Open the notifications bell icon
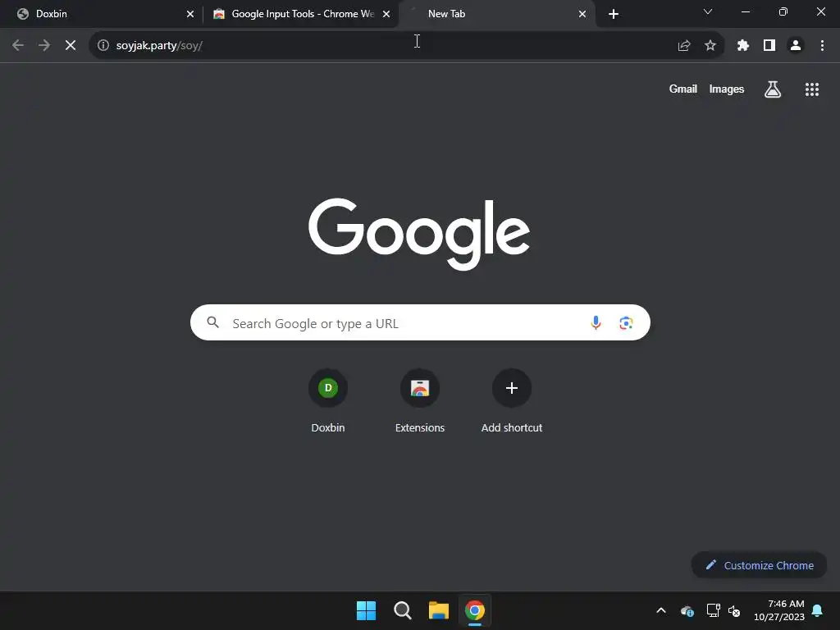Image resolution: width=840 pixels, height=630 pixels. click(818, 610)
